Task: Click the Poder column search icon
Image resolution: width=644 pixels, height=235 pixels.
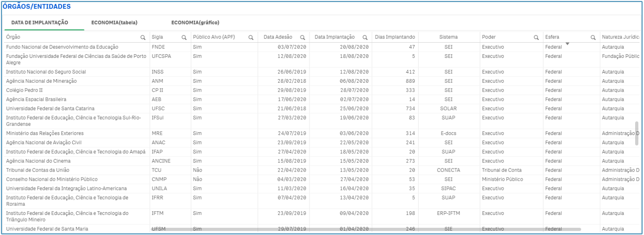Action: pyautogui.click(x=536, y=37)
